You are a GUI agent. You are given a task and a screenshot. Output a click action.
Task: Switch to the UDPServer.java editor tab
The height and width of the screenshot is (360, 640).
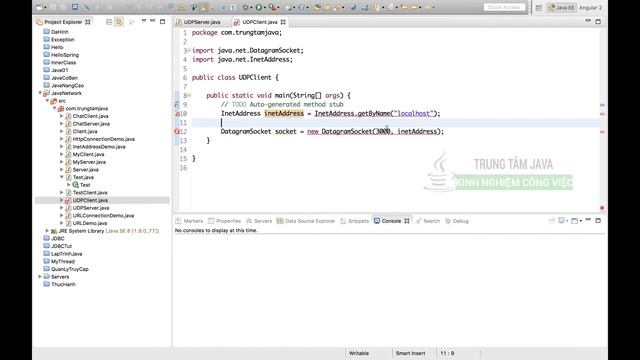[x=199, y=22]
